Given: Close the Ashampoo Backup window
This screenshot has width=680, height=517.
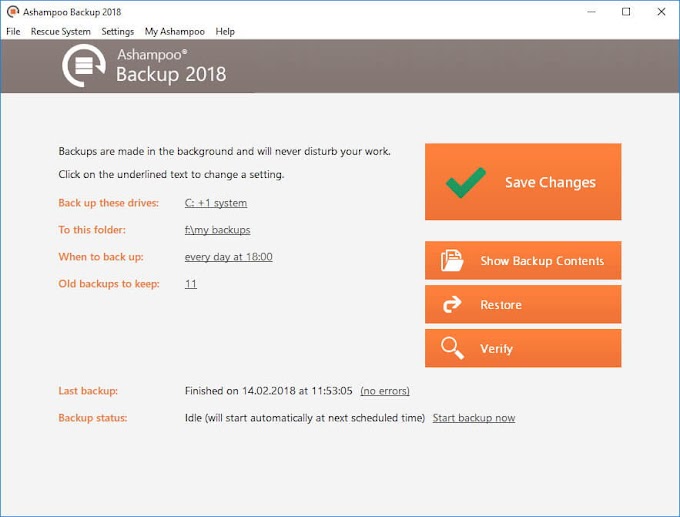Looking at the screenshot, I should pos(661,12).
